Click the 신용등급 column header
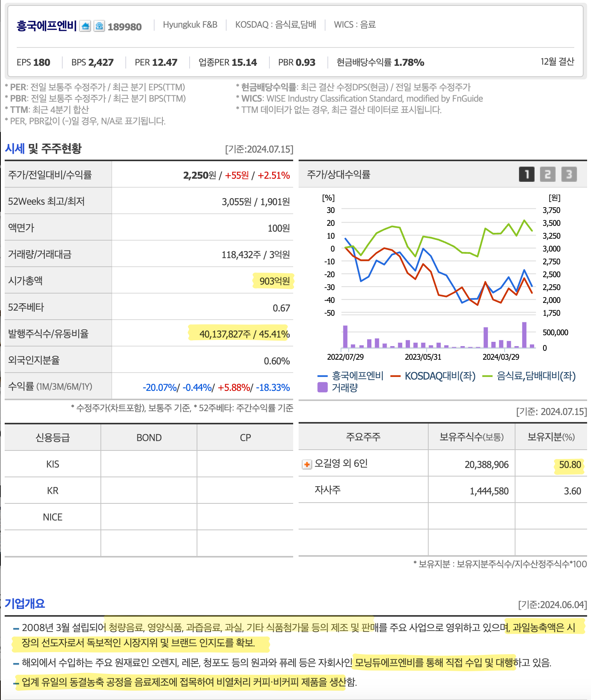 click(53, 438)
